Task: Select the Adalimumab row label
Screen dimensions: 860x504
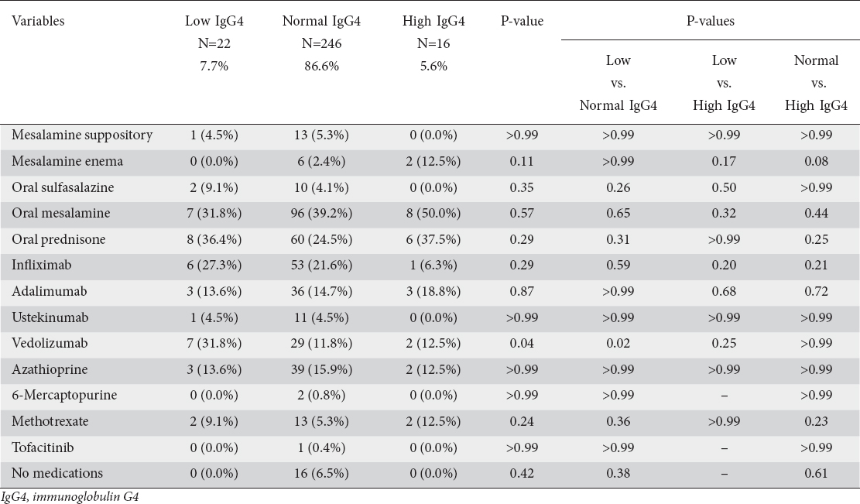Action: pos(43,291)
